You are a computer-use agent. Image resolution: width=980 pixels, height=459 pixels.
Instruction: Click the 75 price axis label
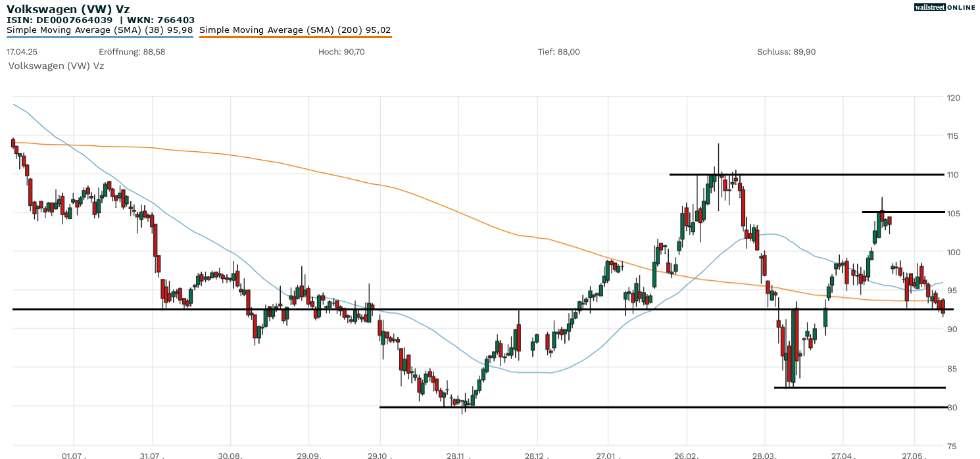(952, 446)
